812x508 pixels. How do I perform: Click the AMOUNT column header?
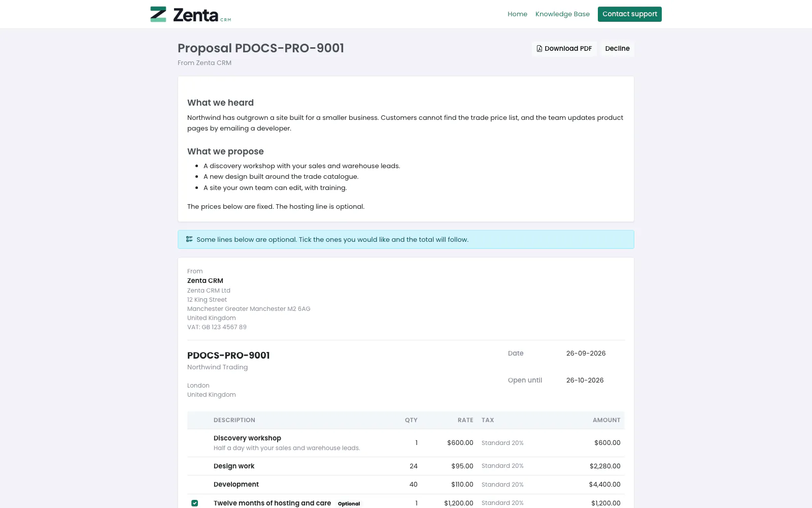point(606,420)
